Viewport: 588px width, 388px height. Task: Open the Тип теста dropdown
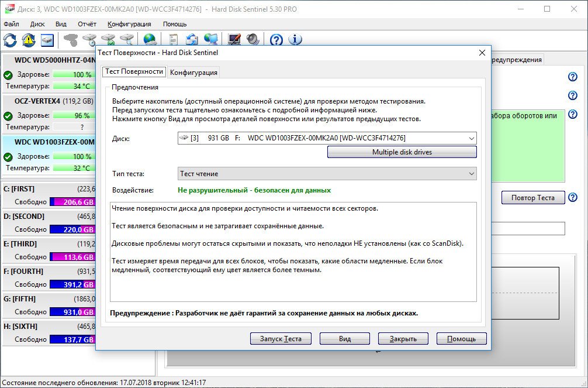click(x=327, y=174)
